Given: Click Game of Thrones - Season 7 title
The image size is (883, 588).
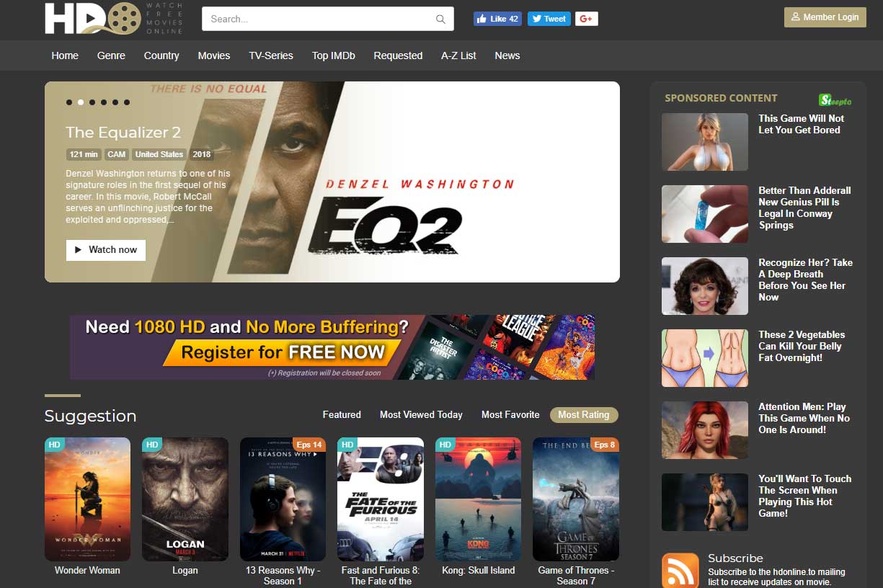Looking at the screenshot, I should [x=576, y=575].
